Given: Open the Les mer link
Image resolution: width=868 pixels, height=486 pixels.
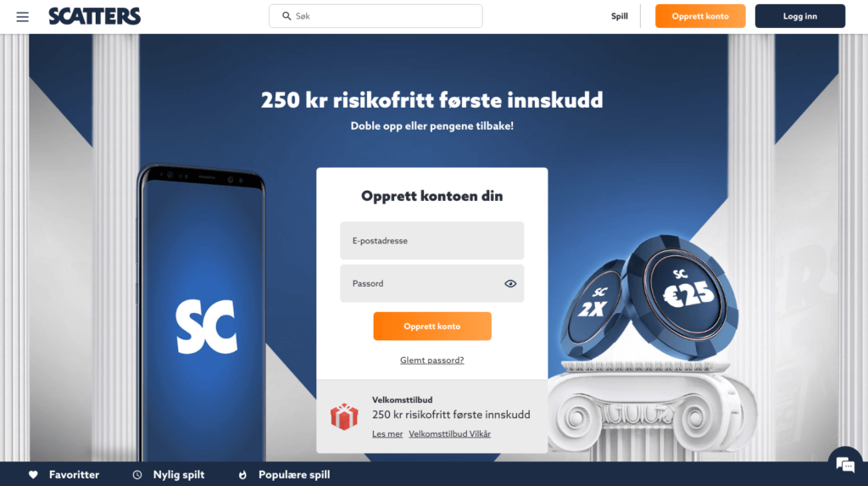Looking at the screenshot, I should [x=387, y=434].
